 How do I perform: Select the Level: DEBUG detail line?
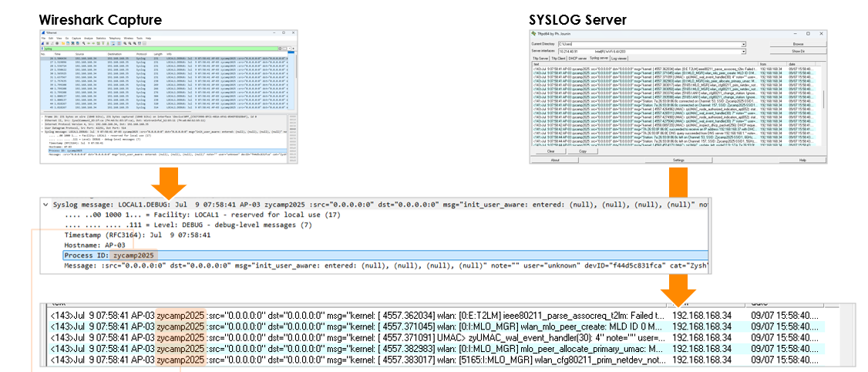tap(190, 225)
